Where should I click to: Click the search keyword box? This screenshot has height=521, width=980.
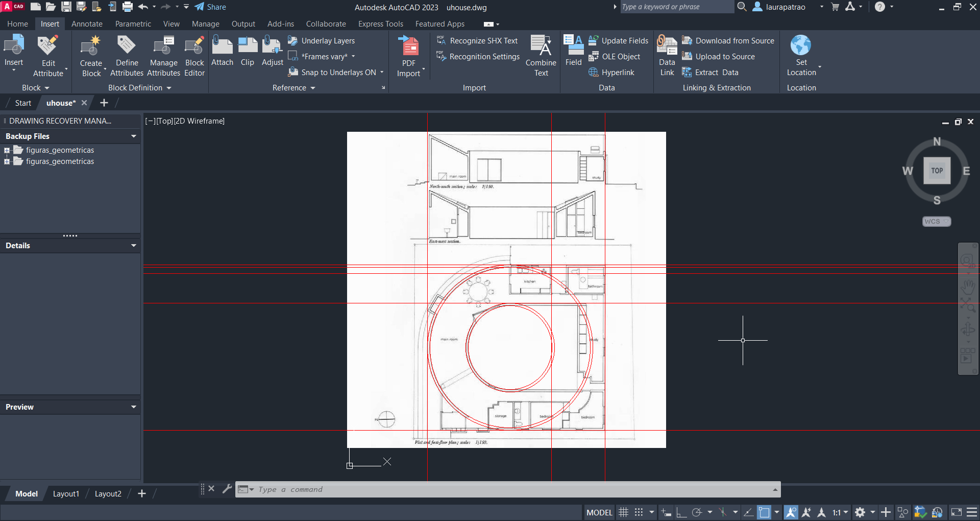(676, 7)
